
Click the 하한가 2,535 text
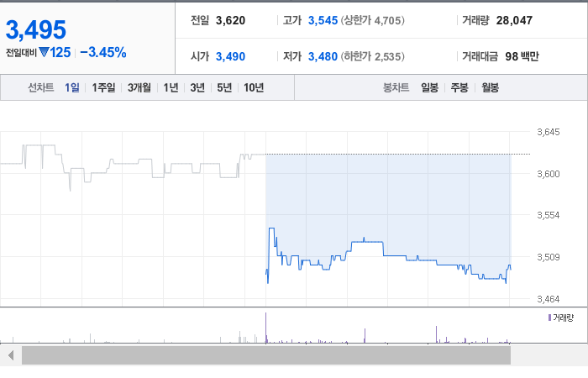(x=372, y=56)
